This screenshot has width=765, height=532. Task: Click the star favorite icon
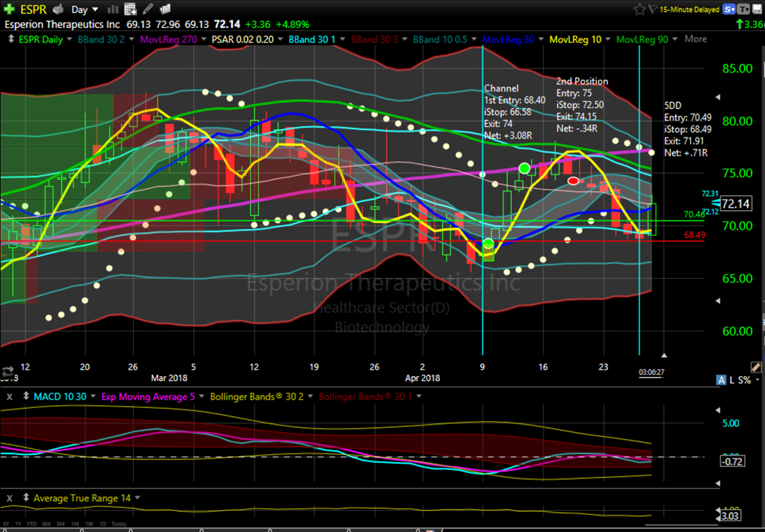pos(639,9)
